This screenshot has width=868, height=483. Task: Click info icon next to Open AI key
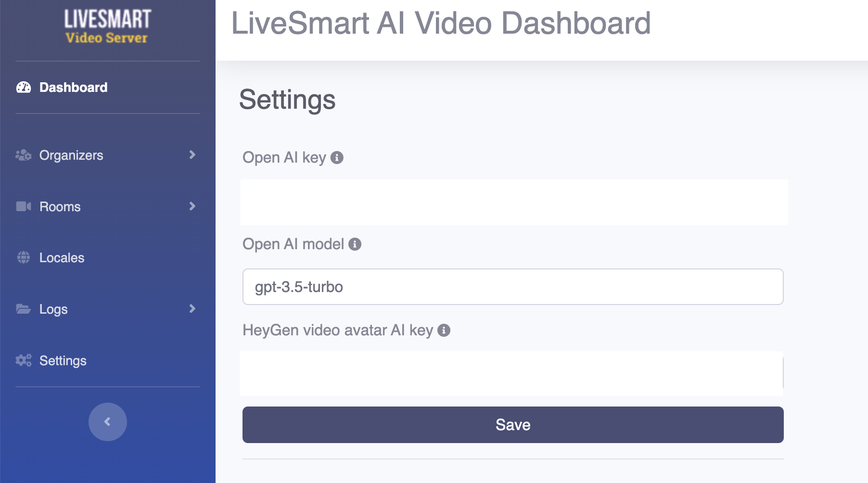point(337,158)
